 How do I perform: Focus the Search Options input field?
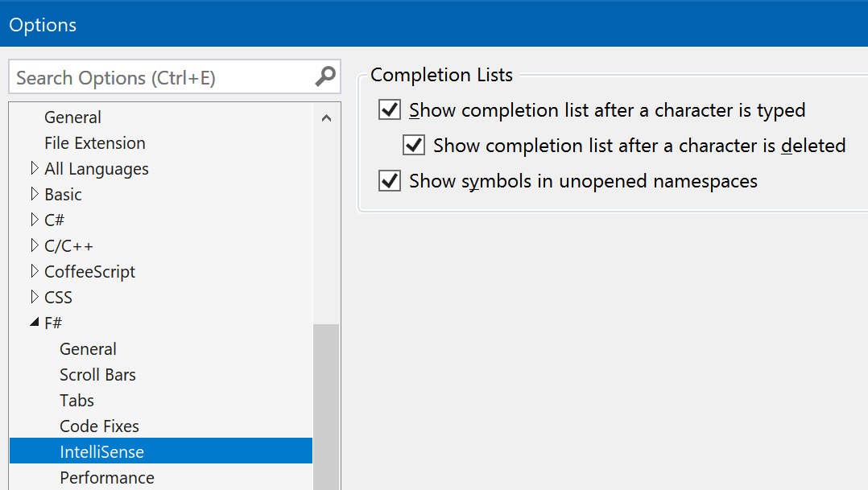[x=175, y=77]
